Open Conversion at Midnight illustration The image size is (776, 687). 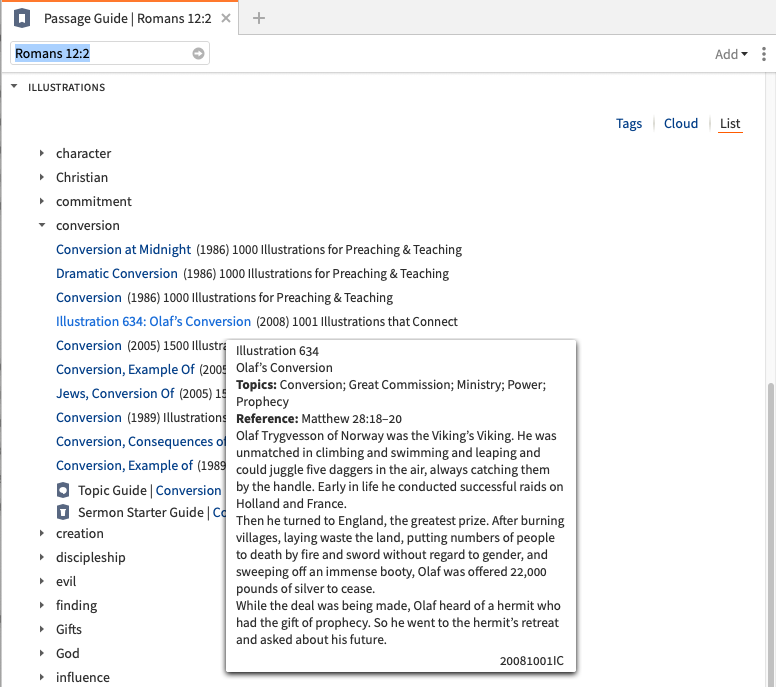(x=123, y=249)
